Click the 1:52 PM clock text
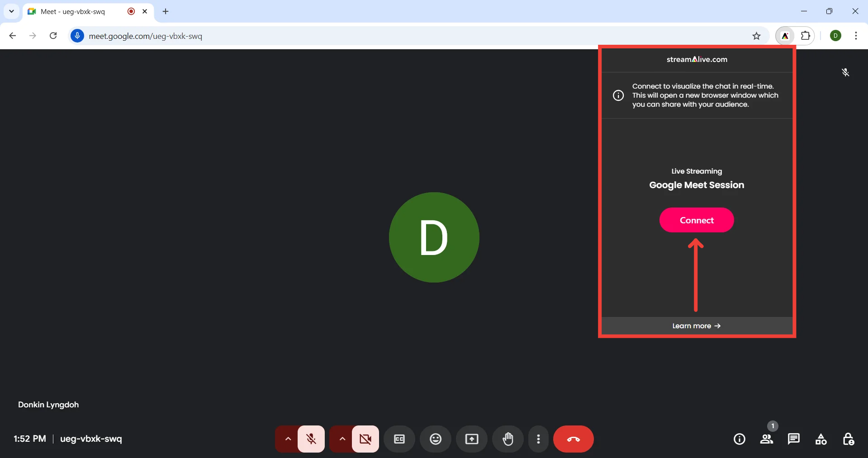This screenshot has width=868, height=458. click(x=30, y=439)
